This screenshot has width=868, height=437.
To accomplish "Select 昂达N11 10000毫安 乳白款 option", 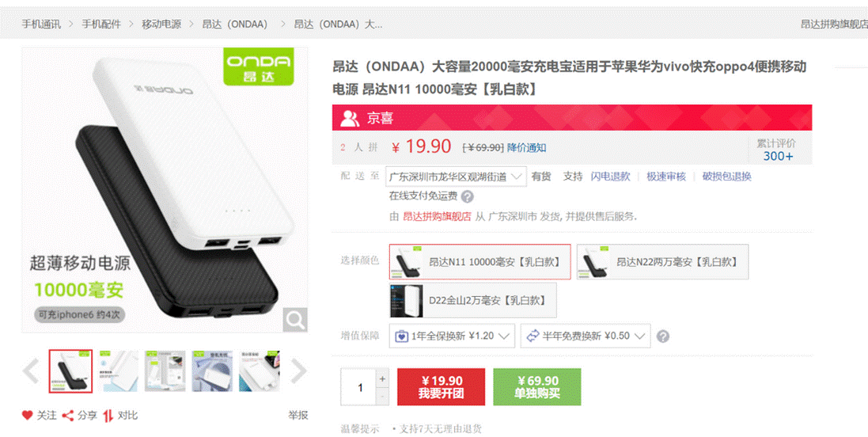I will click(x=480, y=262).
